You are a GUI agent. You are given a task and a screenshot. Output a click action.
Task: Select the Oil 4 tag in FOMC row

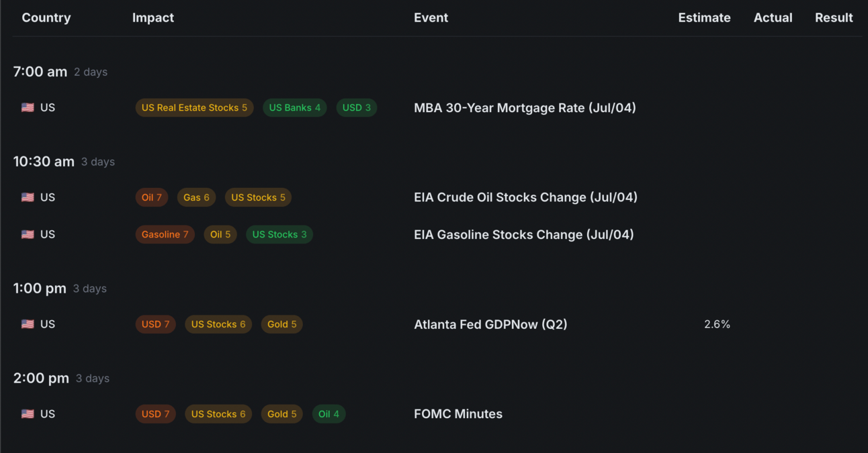(329, 414)
